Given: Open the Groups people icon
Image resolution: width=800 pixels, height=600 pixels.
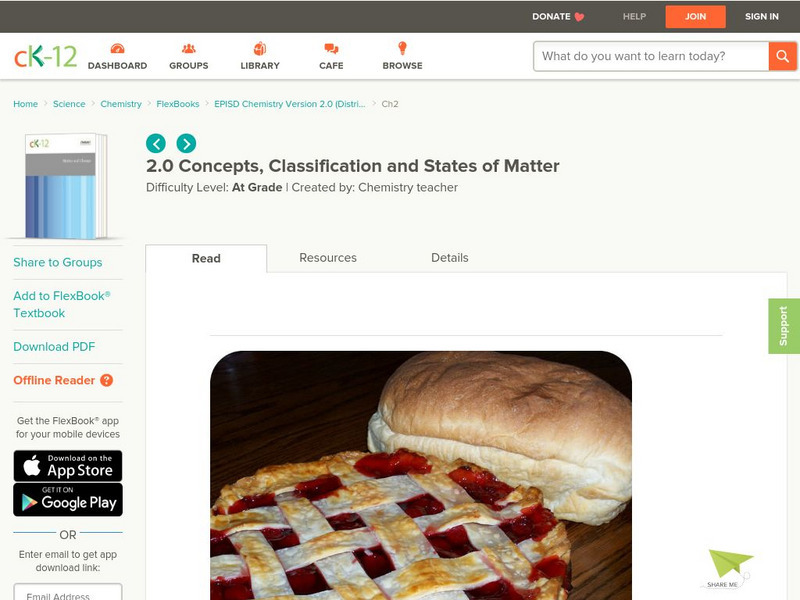Looking at the screenshot, I should point(189,48).
